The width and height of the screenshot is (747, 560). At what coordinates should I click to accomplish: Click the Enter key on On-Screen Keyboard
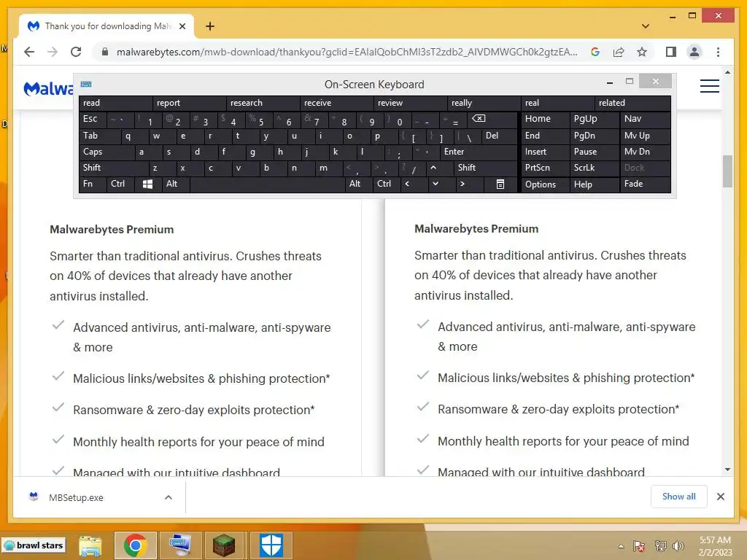[479, 152]
